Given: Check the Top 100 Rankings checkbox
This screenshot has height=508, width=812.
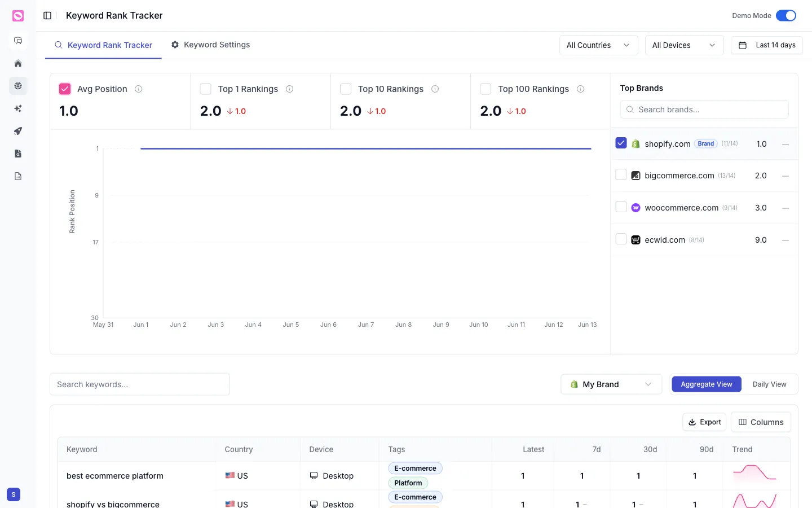Looking at the screenshot, I should click(486, 89).
